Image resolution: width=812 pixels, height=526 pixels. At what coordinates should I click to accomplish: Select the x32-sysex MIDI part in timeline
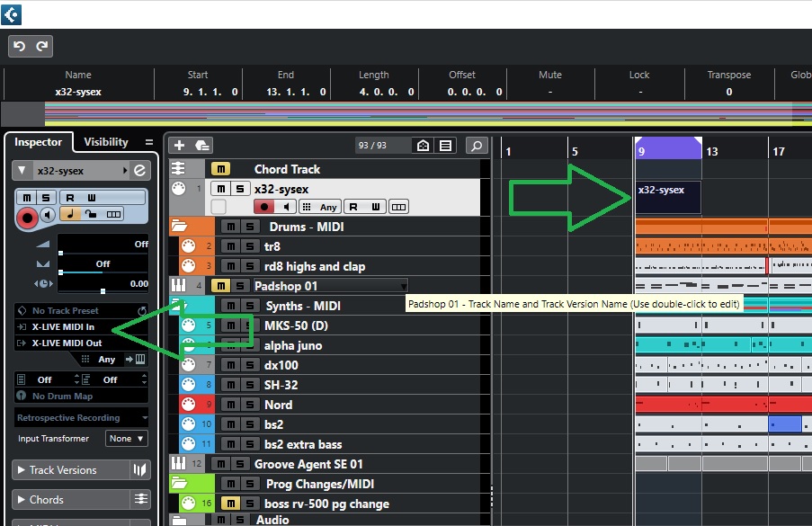pyautogui.click(x=668, y=197)
